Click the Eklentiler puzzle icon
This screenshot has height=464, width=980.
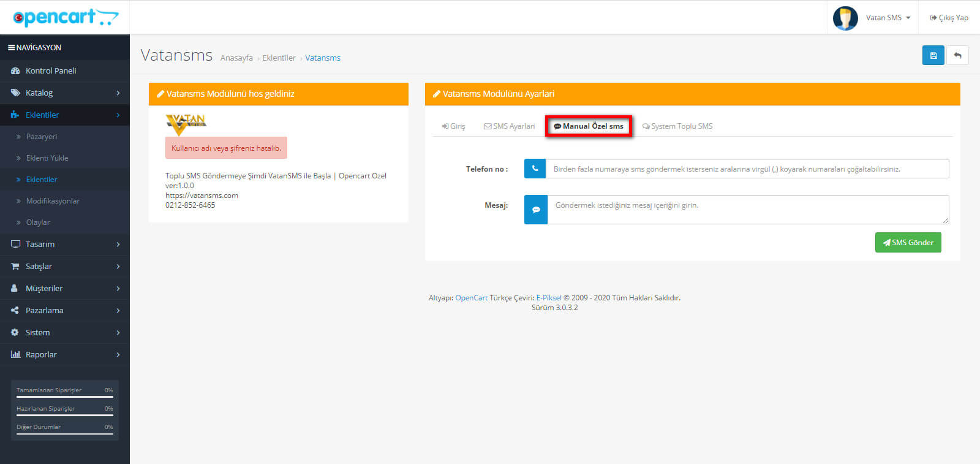click(15, 115)
